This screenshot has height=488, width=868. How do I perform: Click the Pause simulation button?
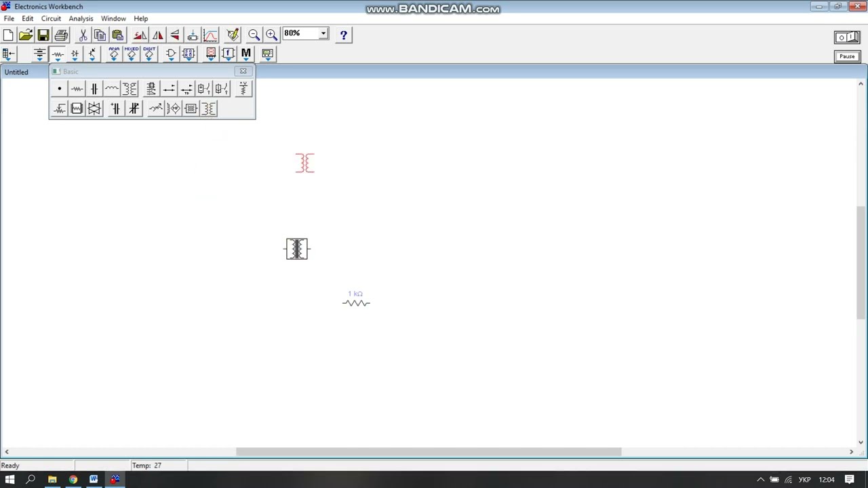click(847, 56)
